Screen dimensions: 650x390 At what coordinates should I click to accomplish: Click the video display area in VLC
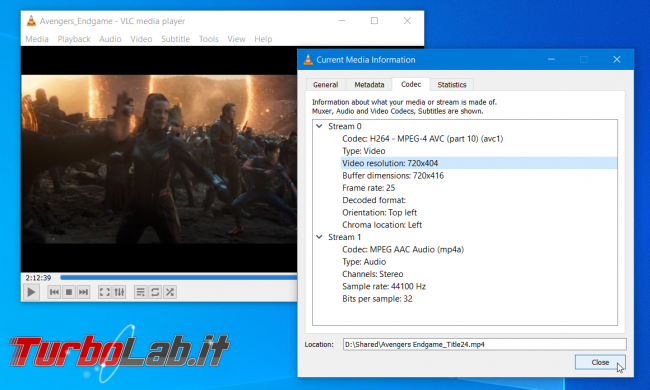tap(159, 159)
